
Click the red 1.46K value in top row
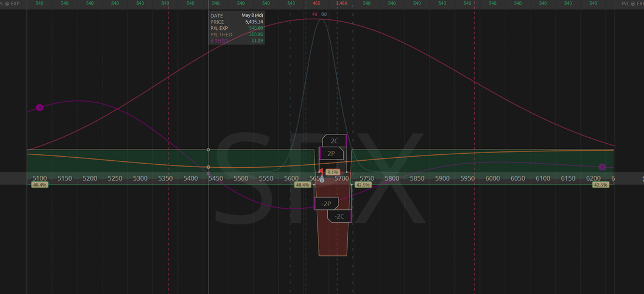click(342, 4)
